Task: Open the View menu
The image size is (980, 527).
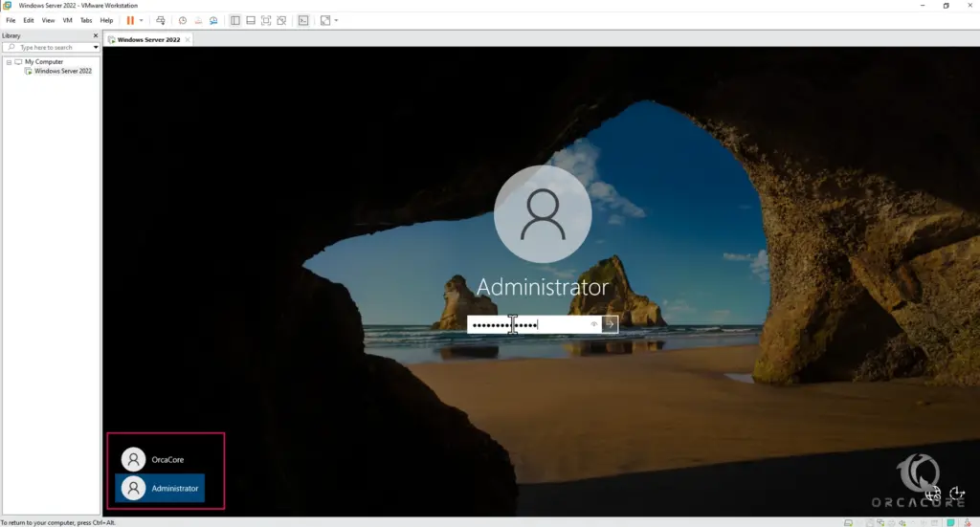Action: [x=48, y=21]
